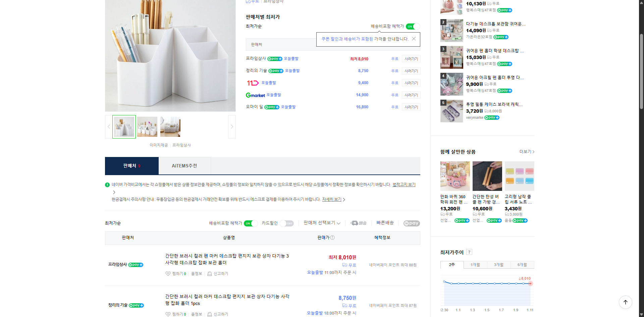Click the N배송 filter icon
This screenshot has width=644, height=317.
pyautogui.click(x=358, y=223)
